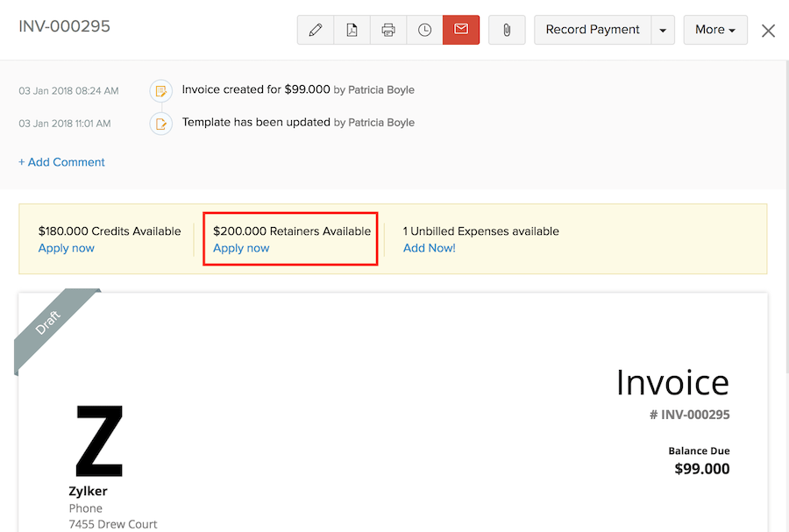Expand the Record Payment dropdown arrow
The image size is (789, 532).
coord(663,30)
